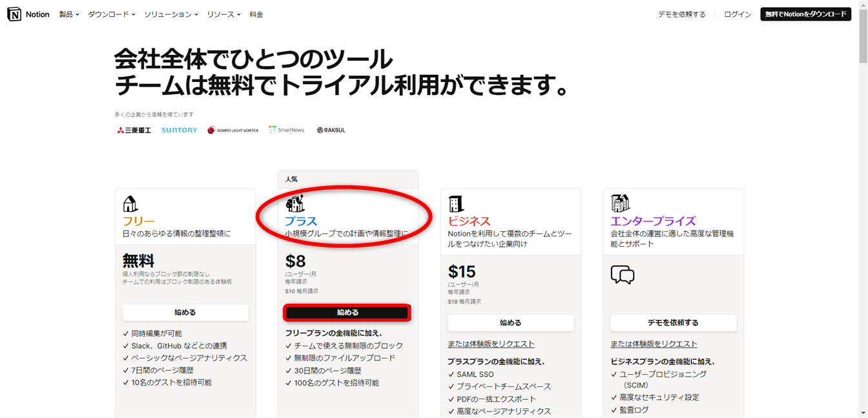Open the リソース dropdown menu
The height and width of the screenshot is (418, 868).
pyautogui.click(x=223, y=14)
